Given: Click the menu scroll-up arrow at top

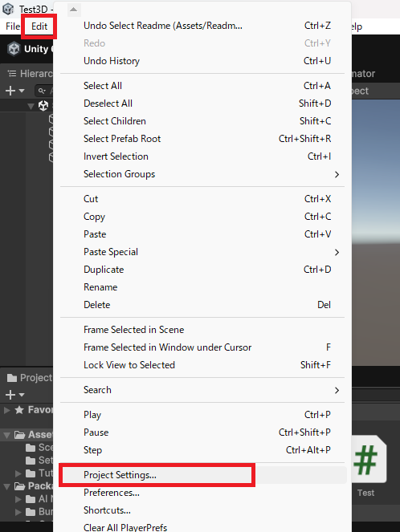Looking at the screenshot, I should 73,10.
